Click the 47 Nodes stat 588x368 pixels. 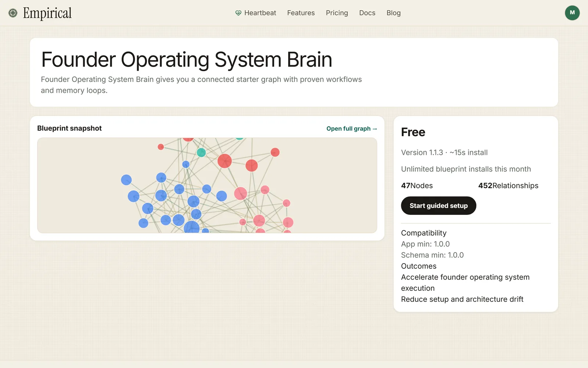click(x=417, y=185)
